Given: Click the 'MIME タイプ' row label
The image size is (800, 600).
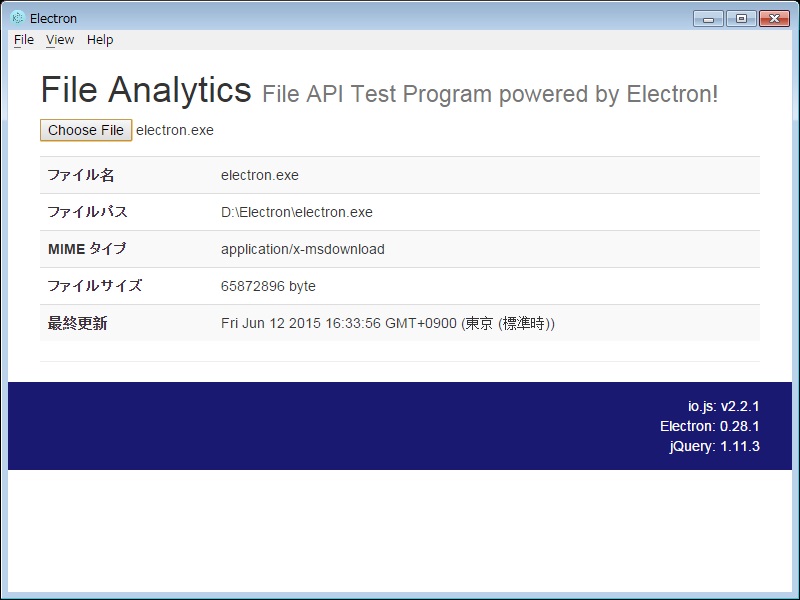Looking at the screenshot, I should tap(87, 249).
